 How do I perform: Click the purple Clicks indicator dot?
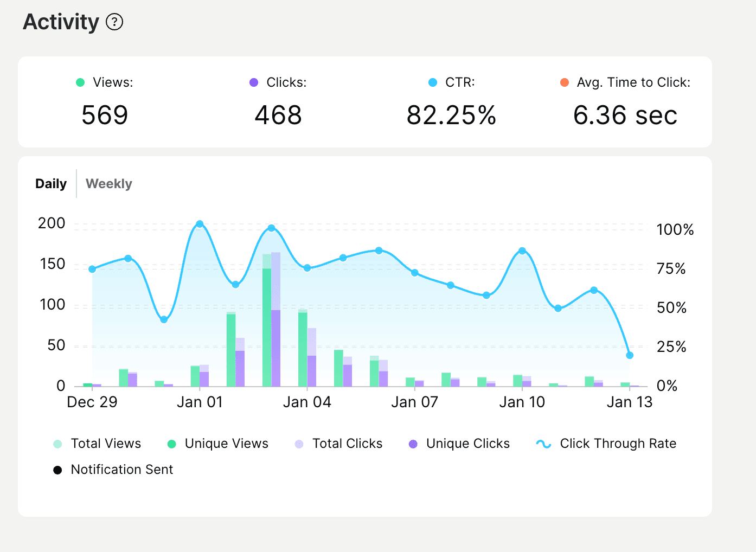tap(254, 82)
